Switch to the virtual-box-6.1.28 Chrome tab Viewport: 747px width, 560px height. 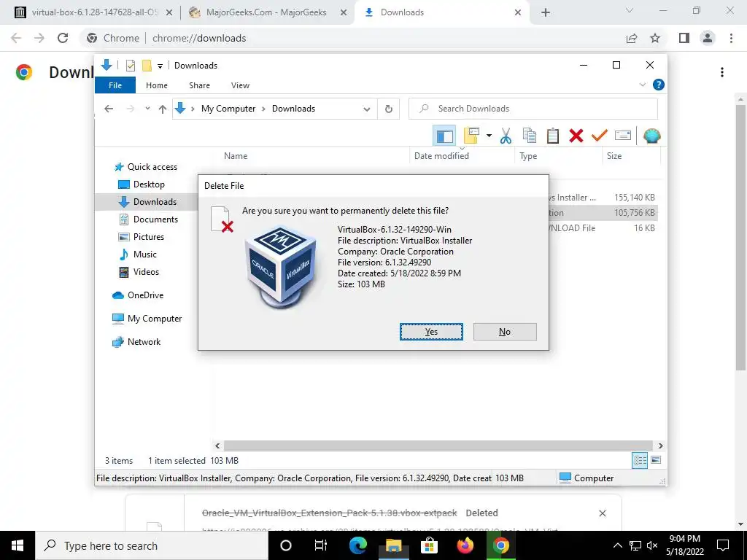coord(94,12)
